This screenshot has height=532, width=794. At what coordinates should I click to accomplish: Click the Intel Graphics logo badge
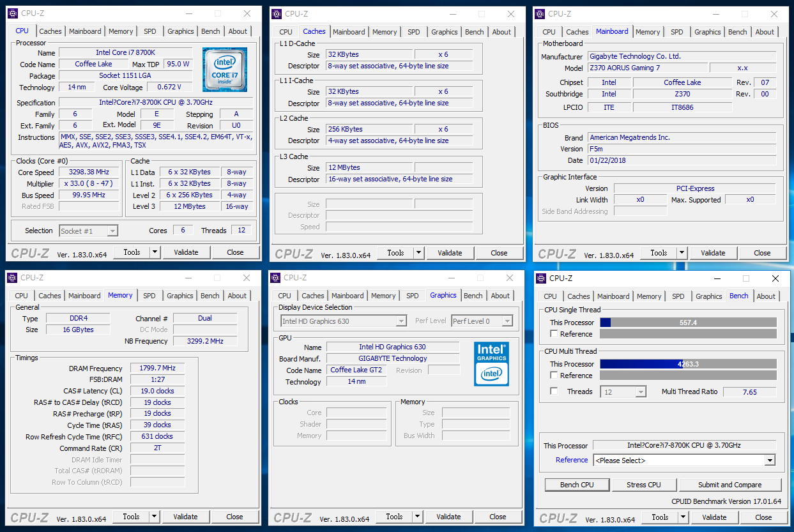[491, 364]
